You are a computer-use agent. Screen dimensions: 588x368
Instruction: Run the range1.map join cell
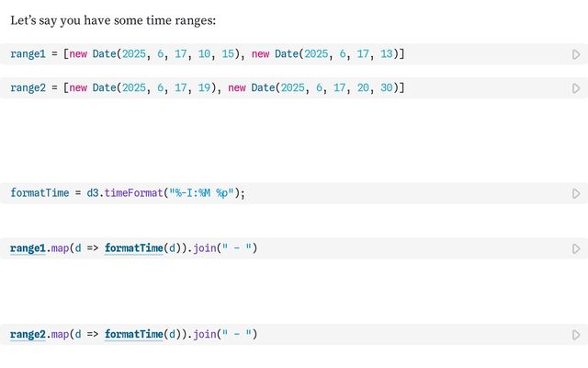click(576, 249)
